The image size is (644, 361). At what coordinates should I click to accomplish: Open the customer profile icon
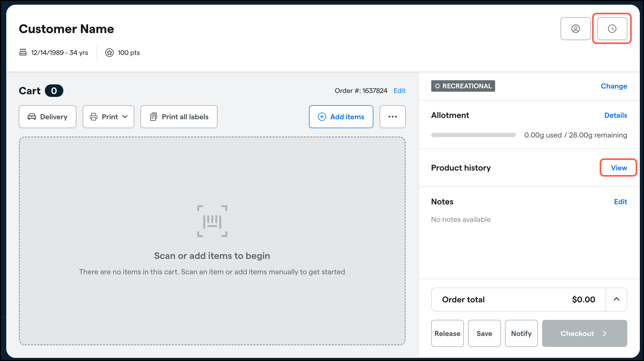(x=575, y=29)
